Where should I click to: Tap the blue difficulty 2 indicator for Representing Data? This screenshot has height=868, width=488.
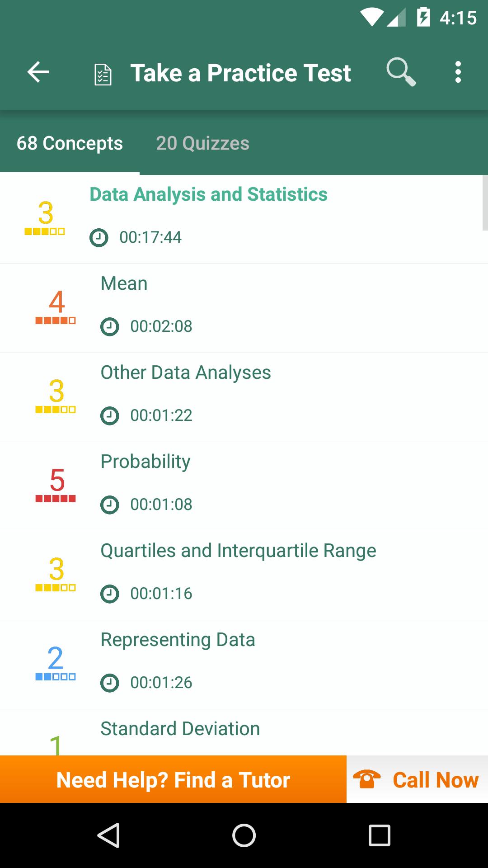pos(56,663)
